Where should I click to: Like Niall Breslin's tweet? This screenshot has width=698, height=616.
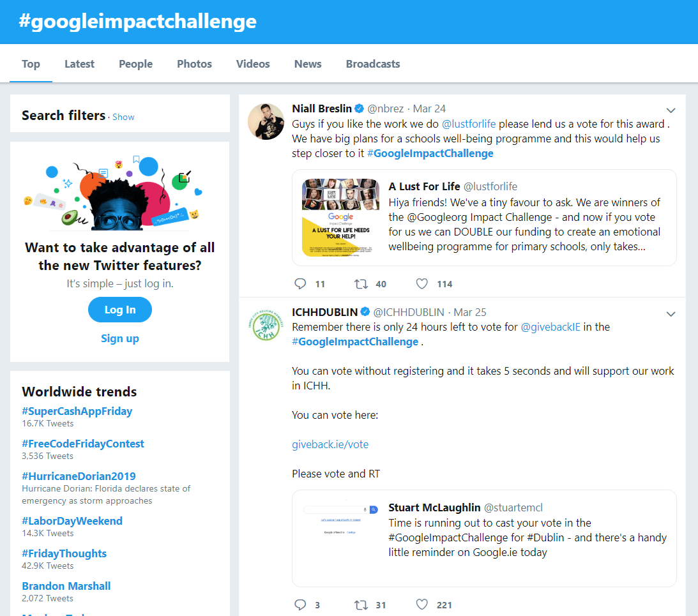tap(422, 283)
